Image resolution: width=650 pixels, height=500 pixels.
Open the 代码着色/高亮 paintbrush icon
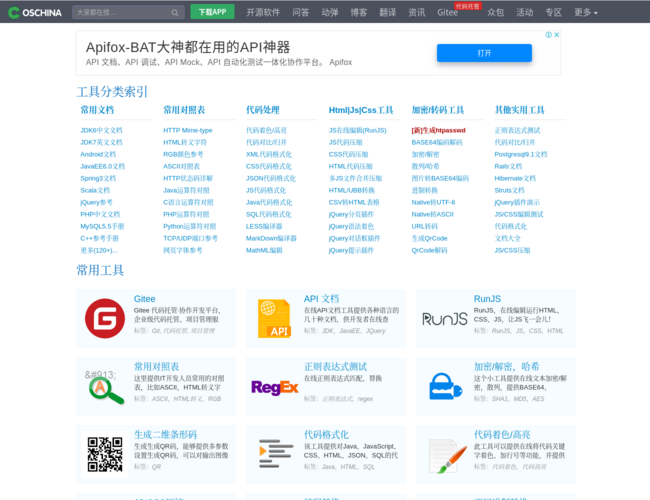444,454
